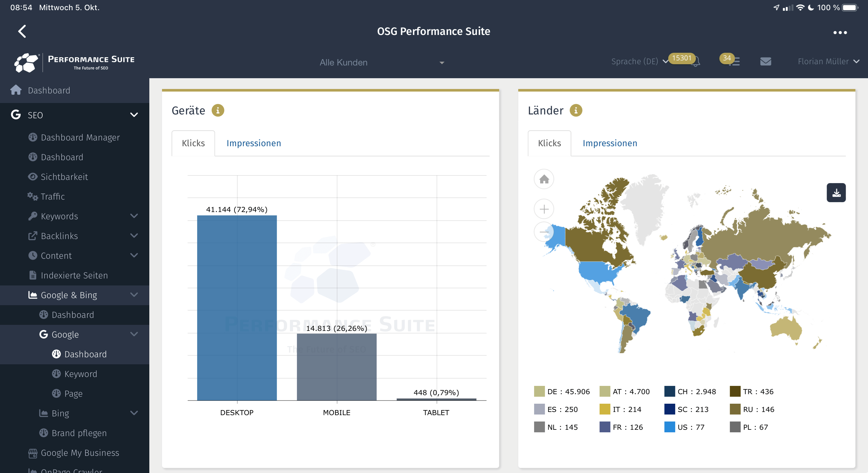Click the Sichtbarkeit eye icon
868x473 pixels.
[x=32, y=177]
